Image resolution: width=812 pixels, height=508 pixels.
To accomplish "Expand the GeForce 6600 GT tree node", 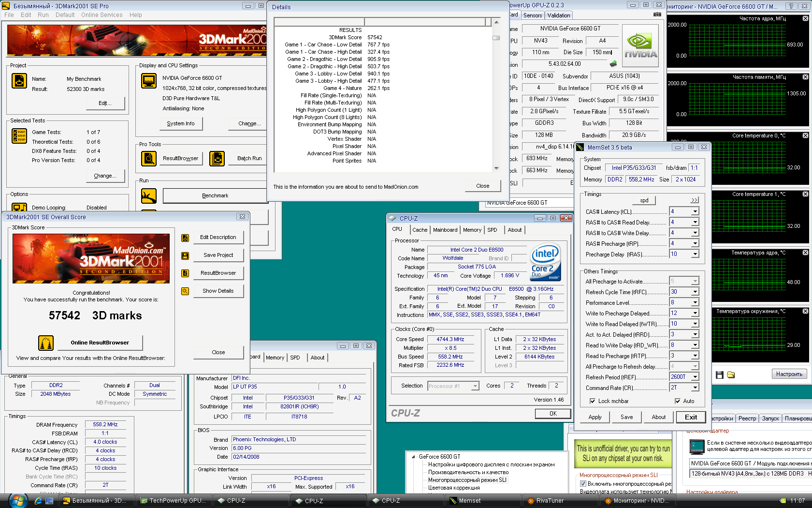I will coord(413,457).
